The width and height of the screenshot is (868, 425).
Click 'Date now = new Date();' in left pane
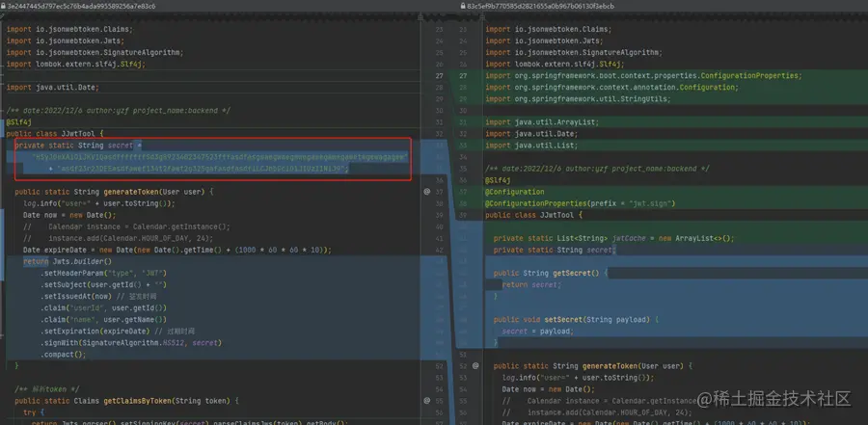pos(69,215)
